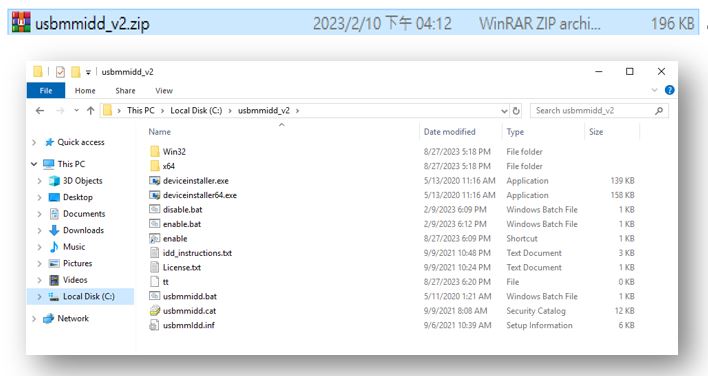Screen dimensions: 708x376
Task: Switch to the View ribbon tab
Action: [164, 91]
